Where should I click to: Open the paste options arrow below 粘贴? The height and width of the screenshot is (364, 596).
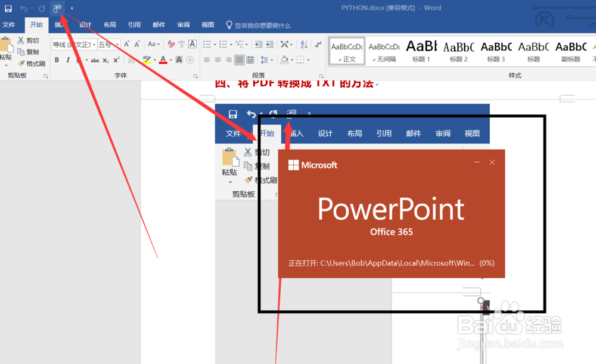coord(6,65)
